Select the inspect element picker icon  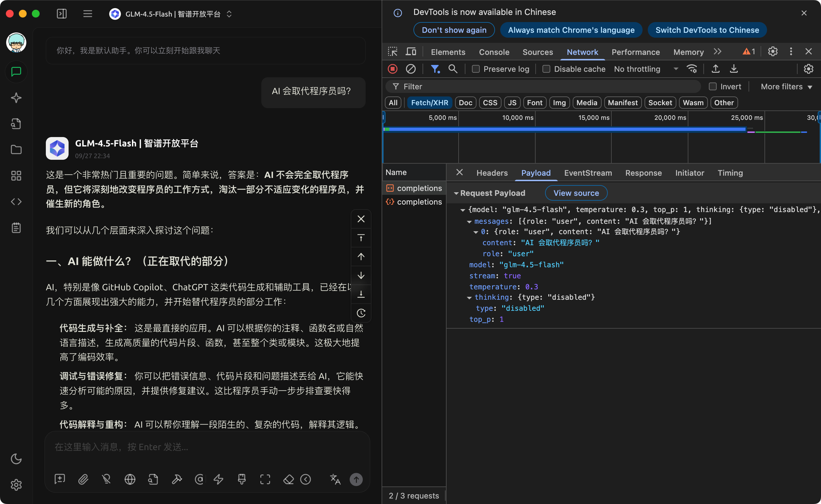393,52
